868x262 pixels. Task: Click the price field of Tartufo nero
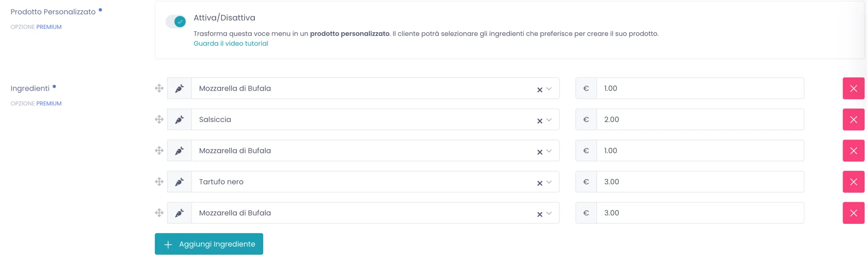pos(700,182)
